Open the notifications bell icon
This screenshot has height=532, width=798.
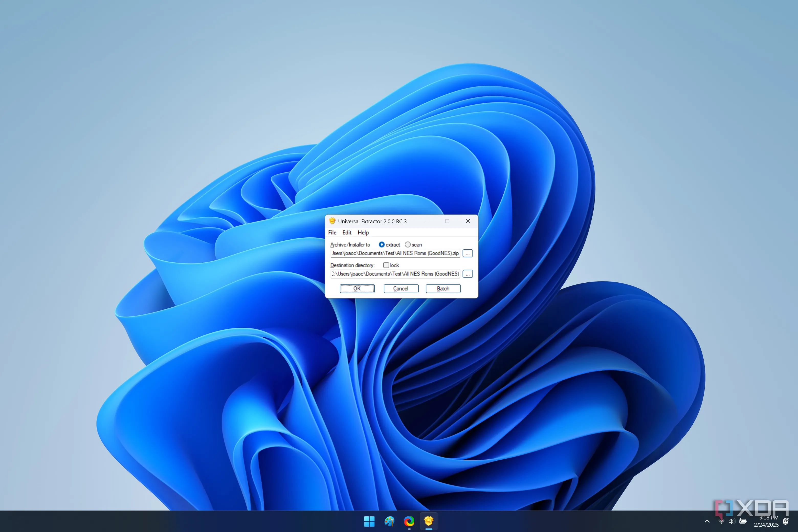(785, 522)
